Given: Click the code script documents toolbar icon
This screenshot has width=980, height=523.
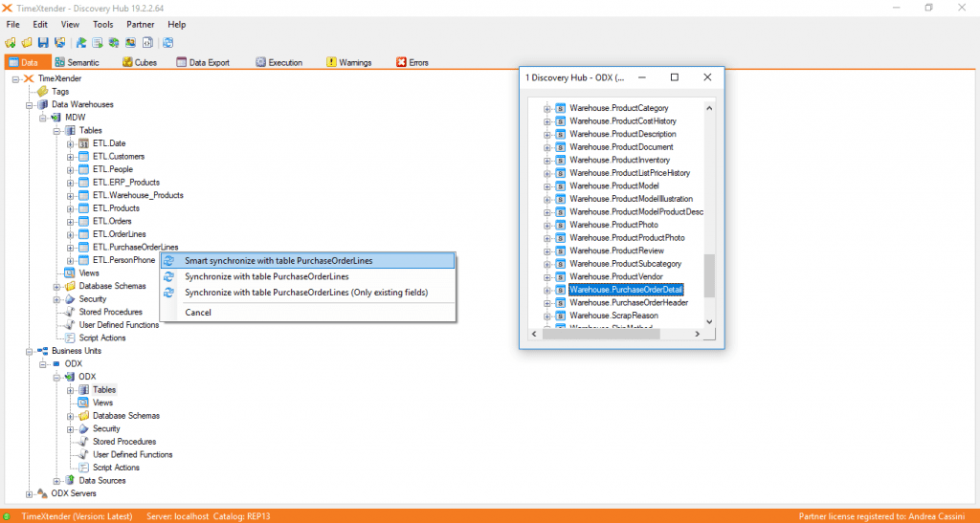Looking at the screenshot, I should click(x=147, y=43).
